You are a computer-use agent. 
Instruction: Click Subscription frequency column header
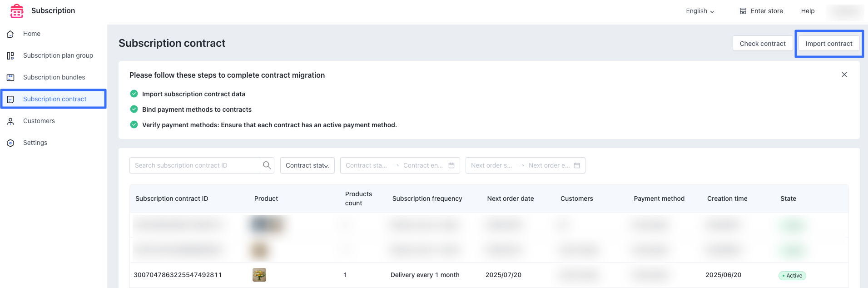click(427, 199)
